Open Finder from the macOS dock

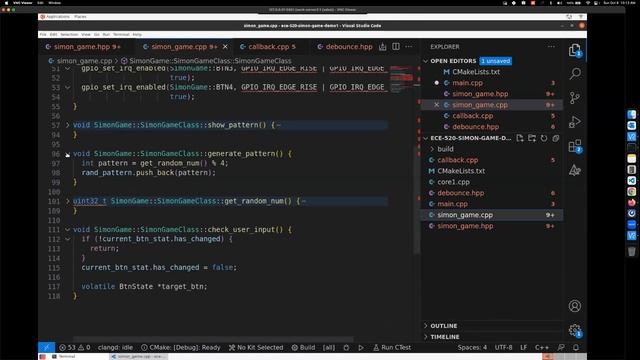631,115
